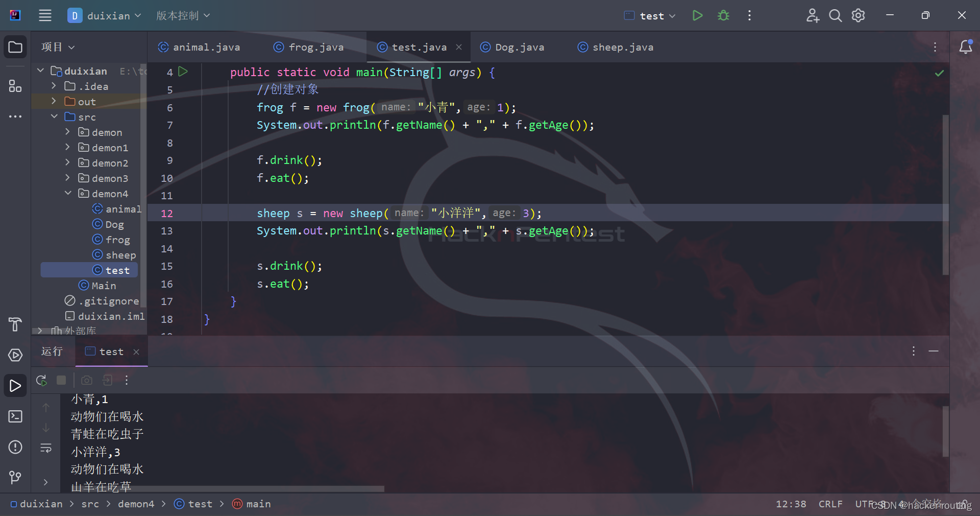
Task: Toggle the Project tool window folder icon
Action: coord(15,47)
